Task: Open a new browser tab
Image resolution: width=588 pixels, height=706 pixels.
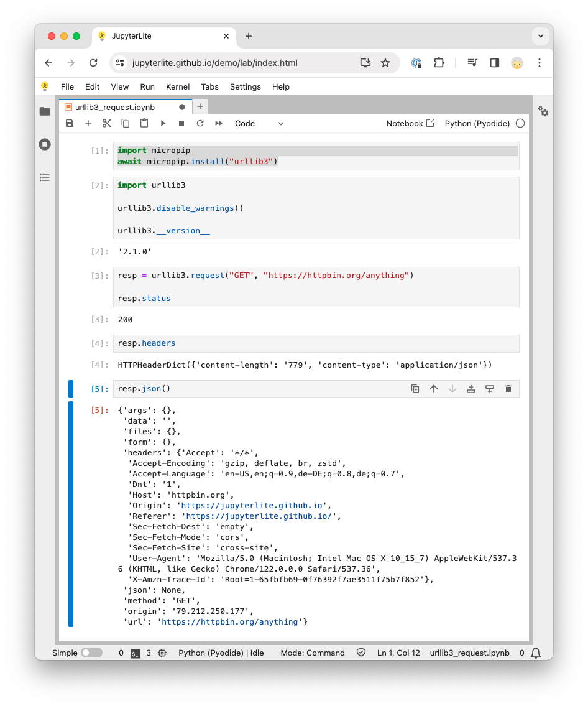Action: (x=249, y=36)
